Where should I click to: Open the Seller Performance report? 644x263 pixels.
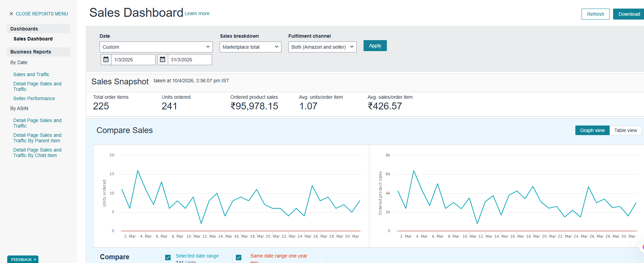tap(34, 98)
